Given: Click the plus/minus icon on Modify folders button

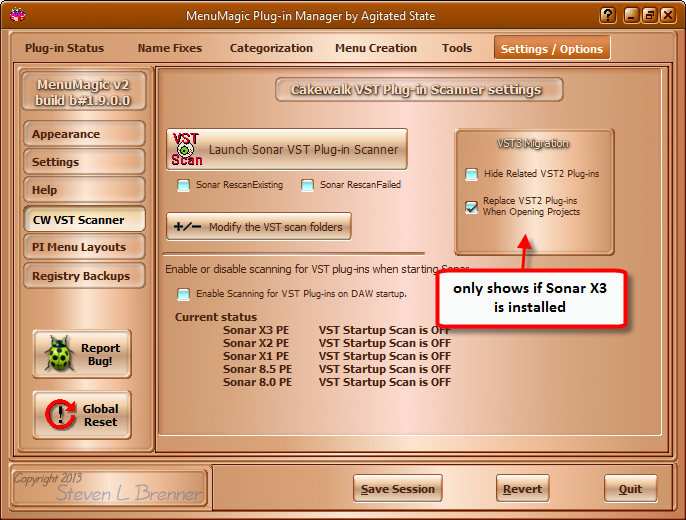Looking at the screenshot, I should (187, 227).
